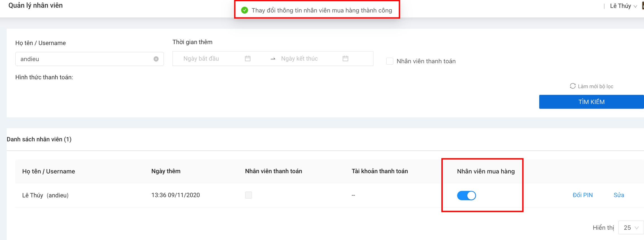Click the Ngày thêm column header
644x240 pixels.
[x=166, y=171]
